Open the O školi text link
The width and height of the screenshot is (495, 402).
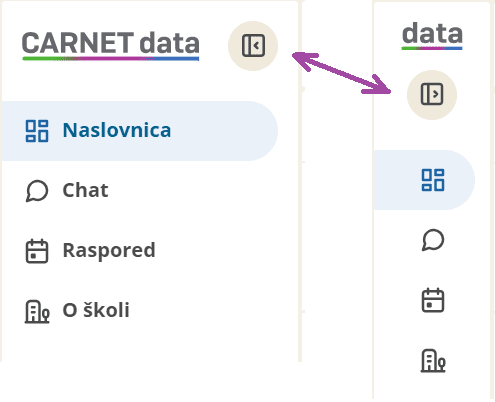pyautogui.click(x=96, y=310)
